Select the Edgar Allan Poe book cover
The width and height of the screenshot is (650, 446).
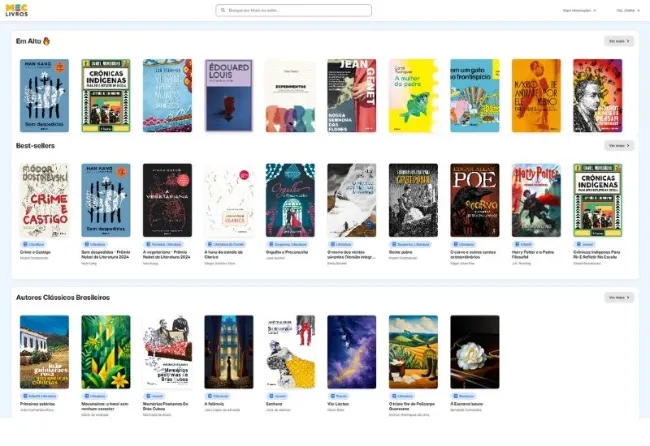click(x=474, y=200)
